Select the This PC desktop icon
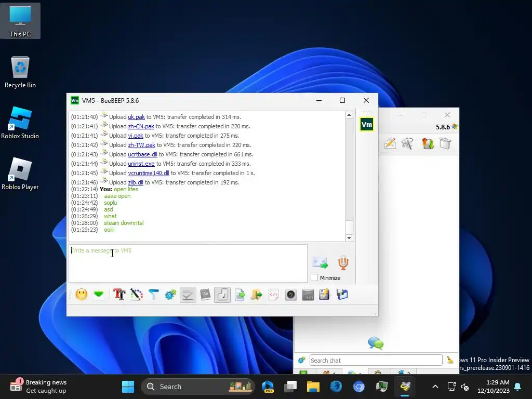This screenshot has height=399, width=532. [x=20, y=21]
